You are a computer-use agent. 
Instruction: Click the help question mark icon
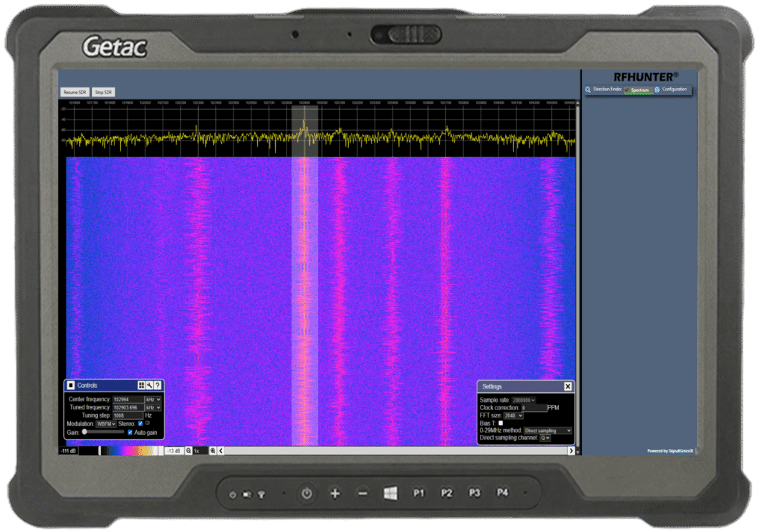coord(158,386)
